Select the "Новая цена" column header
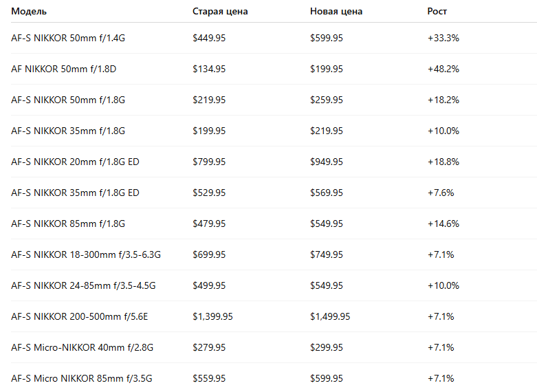 point(336,11)
